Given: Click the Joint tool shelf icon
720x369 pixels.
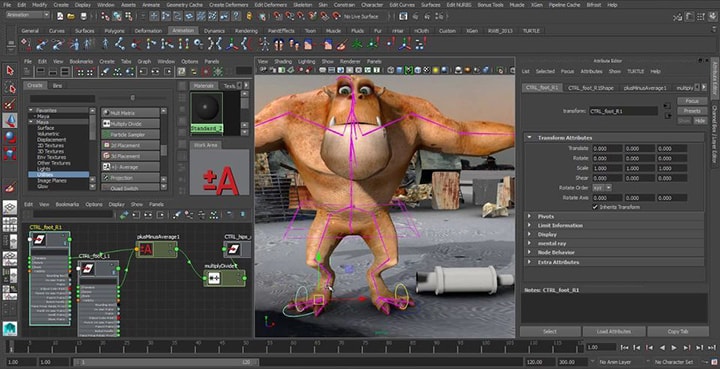Looking at the screenshot, I should pos(120,45).
